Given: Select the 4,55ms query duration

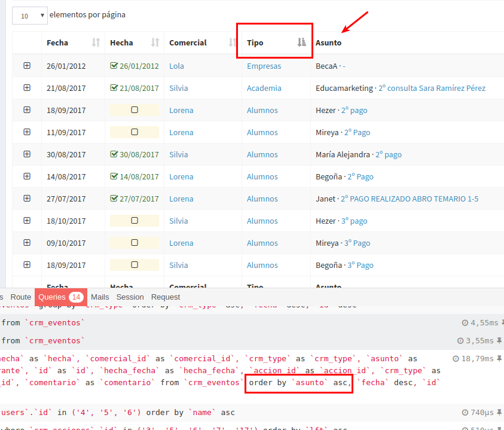Looking at the screenshot, I should (x=484, y=322).
